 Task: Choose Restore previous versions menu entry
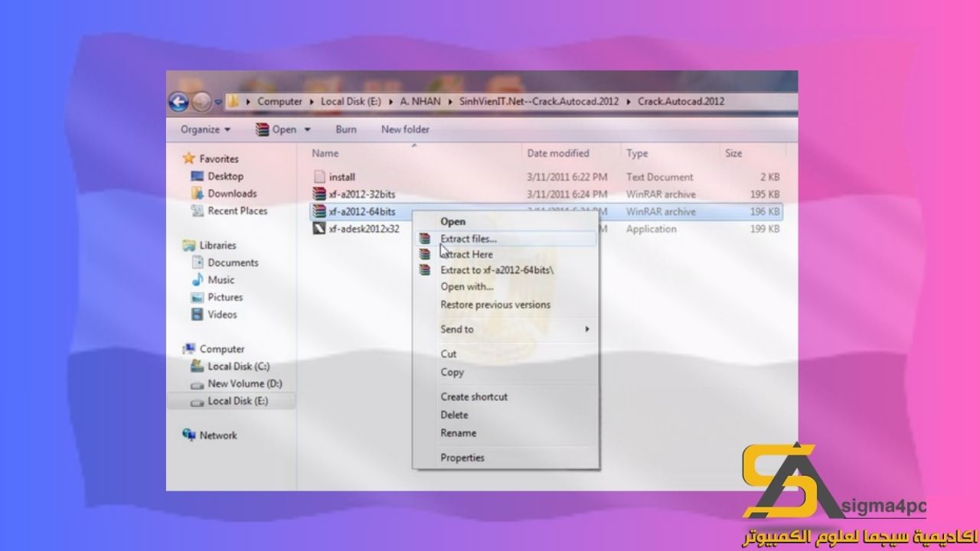[495, 305]
